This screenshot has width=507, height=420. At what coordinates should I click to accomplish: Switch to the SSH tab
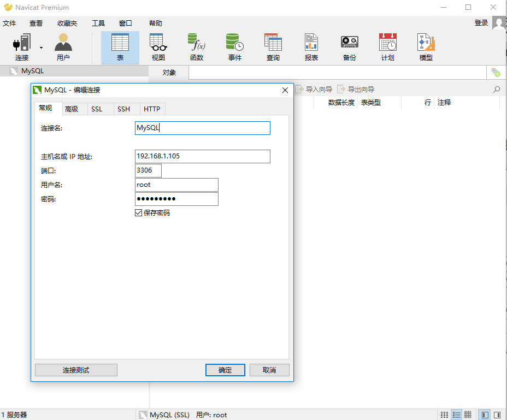point(125,109)
